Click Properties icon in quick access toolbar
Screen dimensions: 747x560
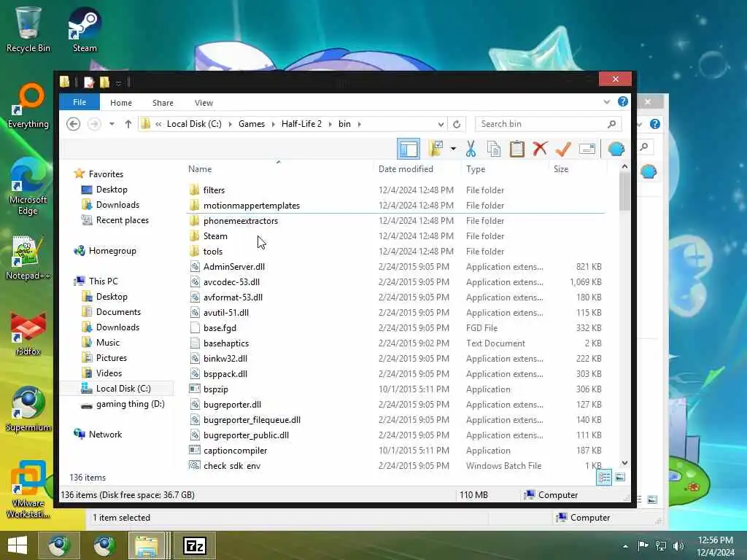(88, 82)
